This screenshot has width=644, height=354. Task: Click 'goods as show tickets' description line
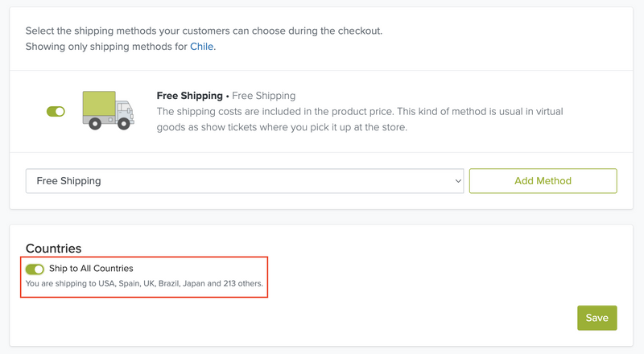click(282, 127)
